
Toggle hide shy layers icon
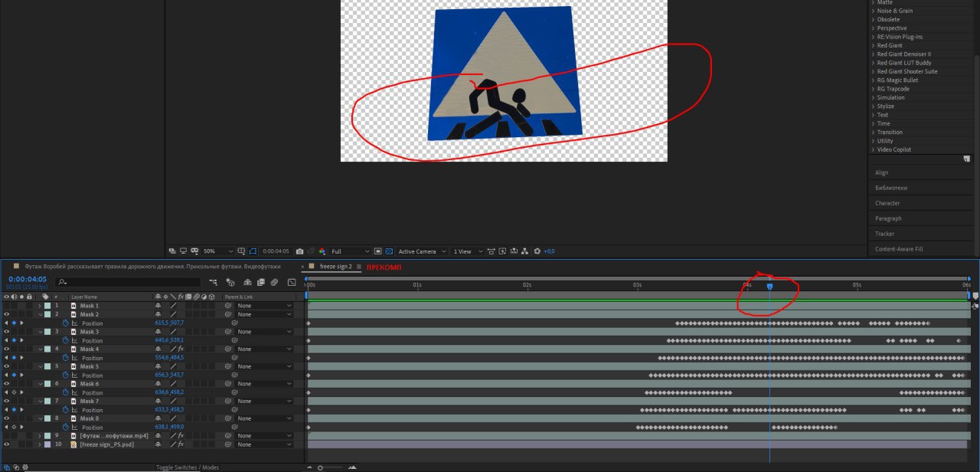247,282
